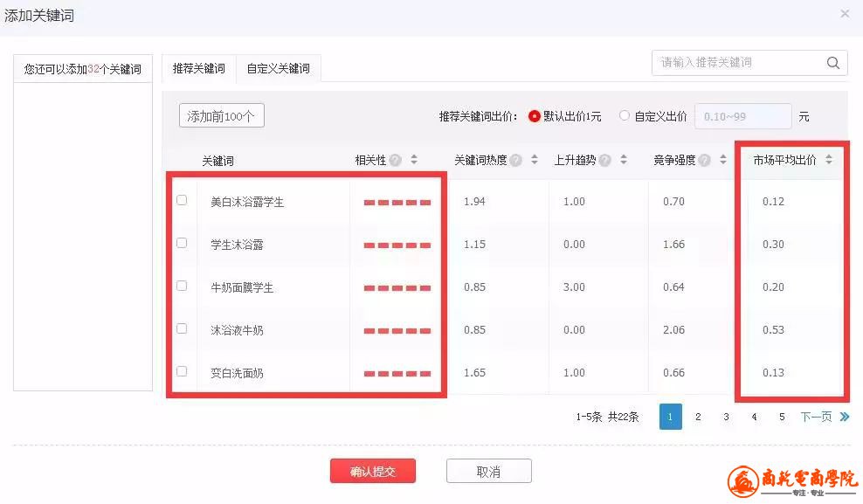This screenshot has width=863, height=504.
Task: Click the 竞争强度 help question icon
Action: (x=705, y=161)
